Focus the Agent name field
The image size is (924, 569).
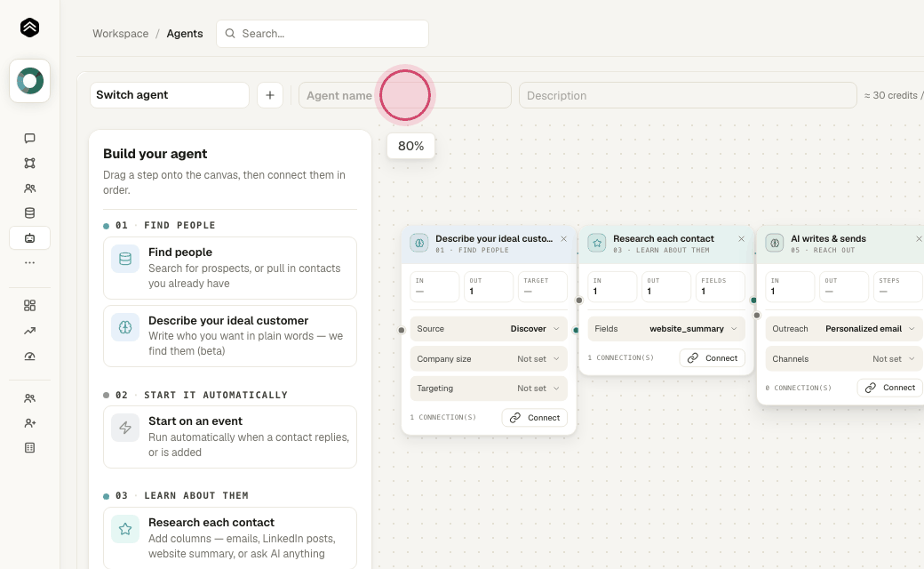click(405, 95)
